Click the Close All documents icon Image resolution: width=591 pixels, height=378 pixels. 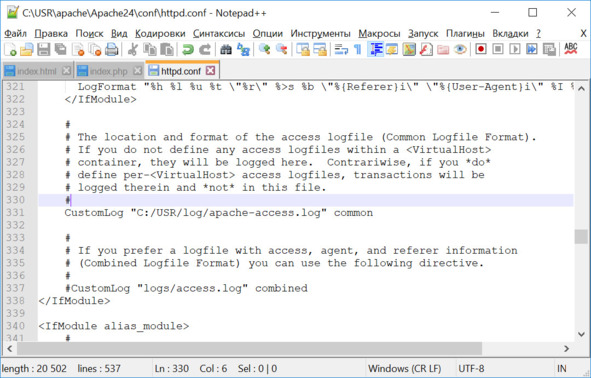click(95, 49)
